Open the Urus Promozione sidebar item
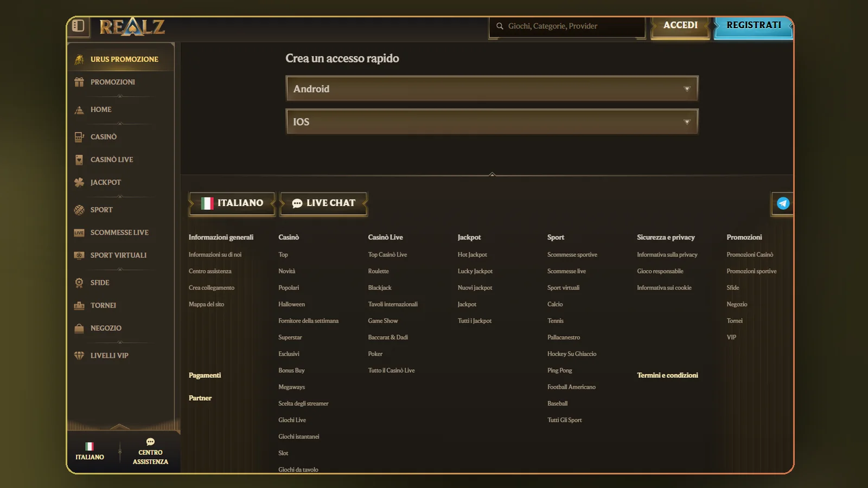The image size is (868, 488). 120,59
